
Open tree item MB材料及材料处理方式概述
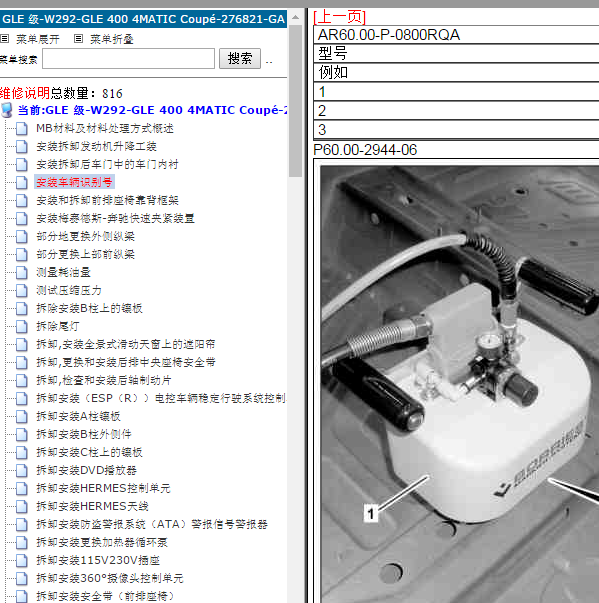pyautogui.click(x=105, y=128)
